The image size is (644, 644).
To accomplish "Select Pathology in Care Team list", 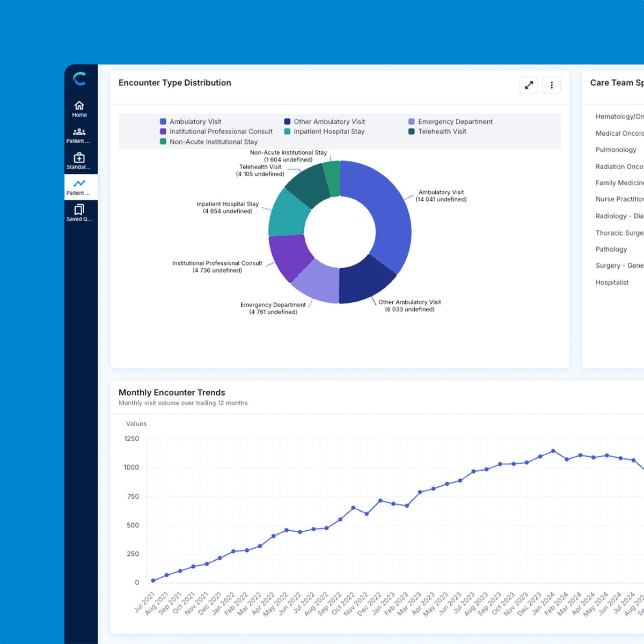I will tap(611, 250).
